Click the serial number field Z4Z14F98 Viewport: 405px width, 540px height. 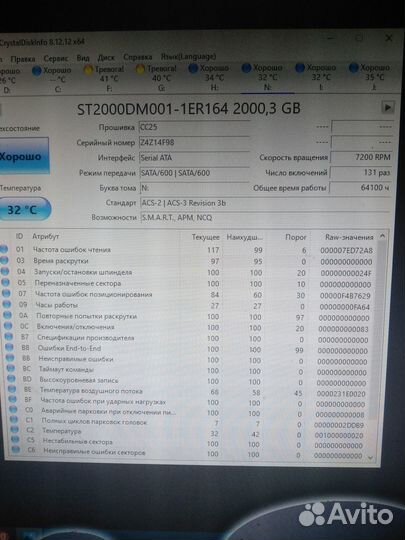click(x=194, y=142)
